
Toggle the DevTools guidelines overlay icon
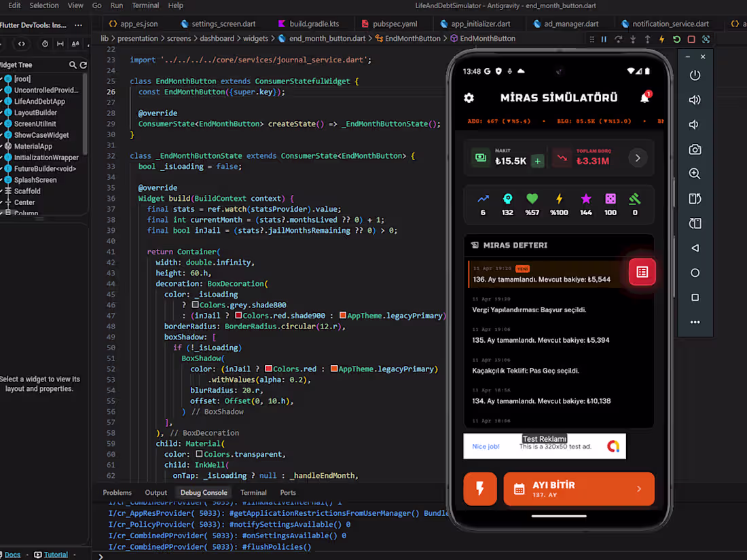(x=60, y=44)
